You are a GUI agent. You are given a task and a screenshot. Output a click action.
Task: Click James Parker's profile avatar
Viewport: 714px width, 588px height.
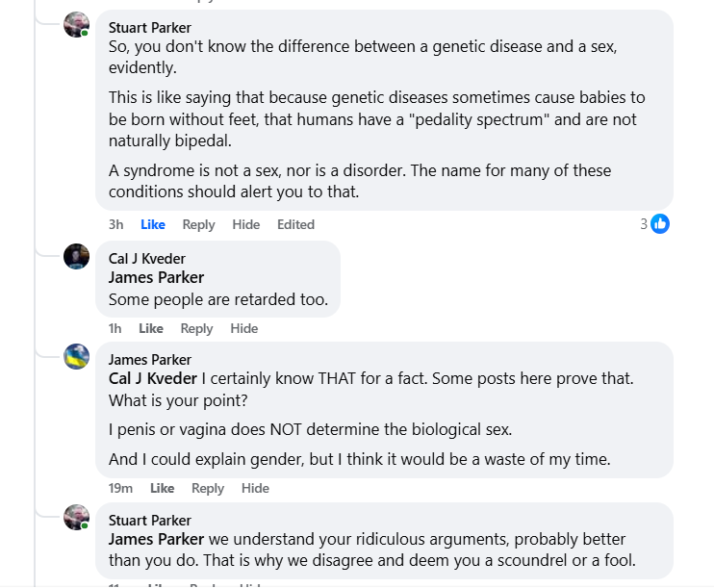pos(77,358)
